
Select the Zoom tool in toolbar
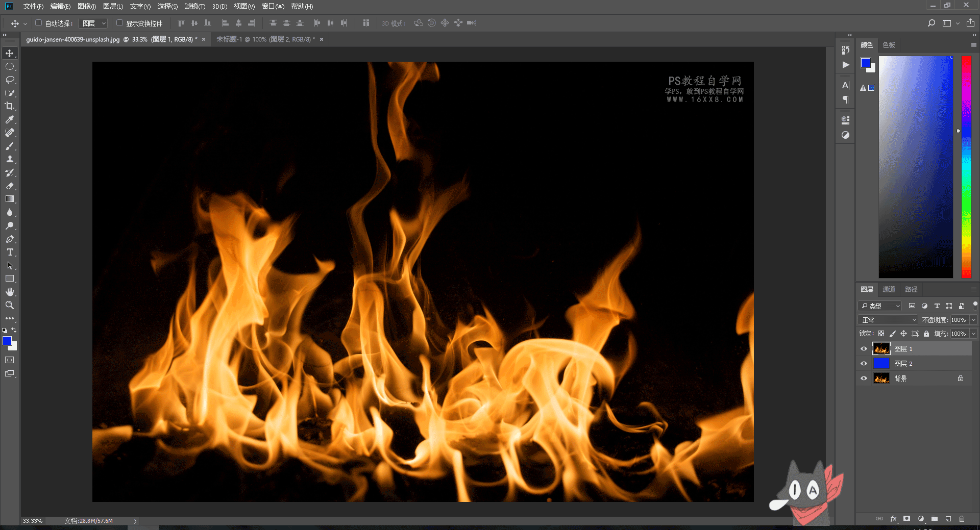point(10,305)
